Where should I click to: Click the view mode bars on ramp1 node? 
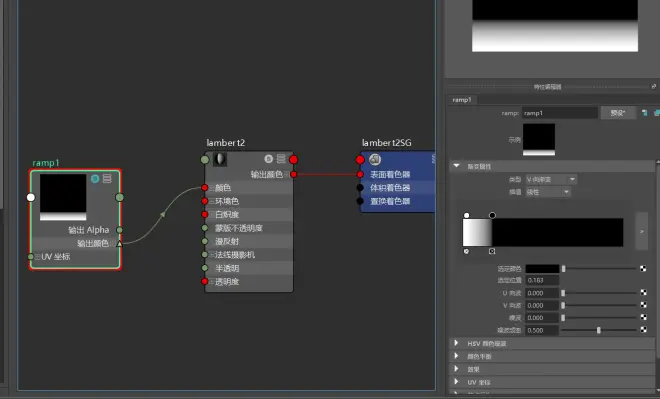click(107, 178)
